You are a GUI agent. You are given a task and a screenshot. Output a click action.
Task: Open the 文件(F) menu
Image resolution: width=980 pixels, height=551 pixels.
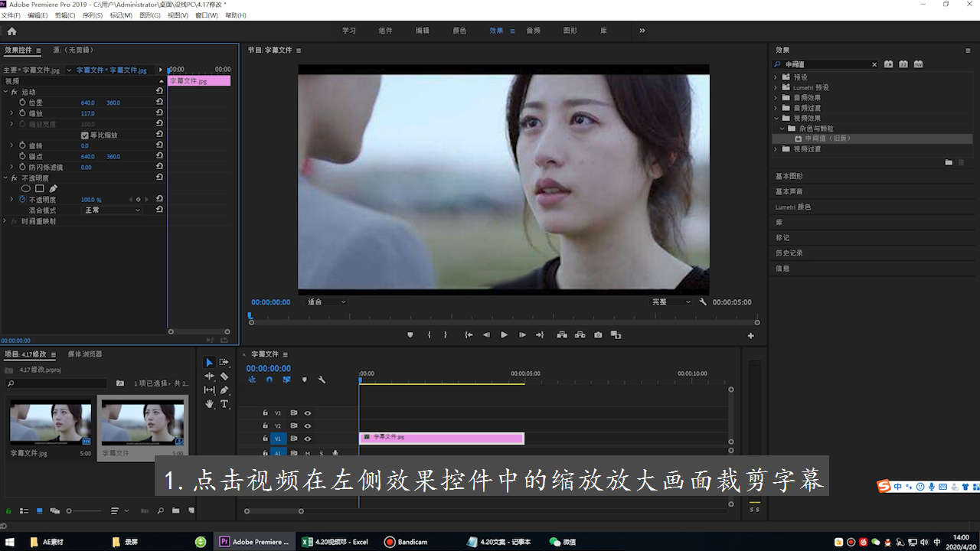pos(11,15)
